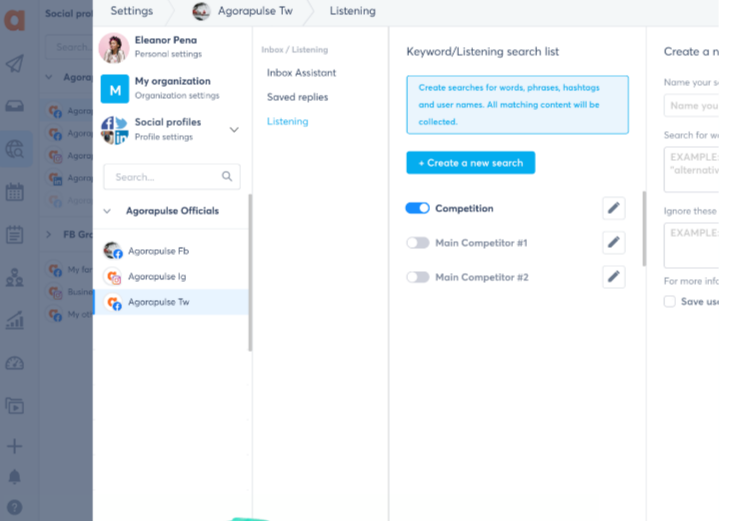Select the Listening menu item
The width and height of the screenshot is (750, 521).
[287, 122]
